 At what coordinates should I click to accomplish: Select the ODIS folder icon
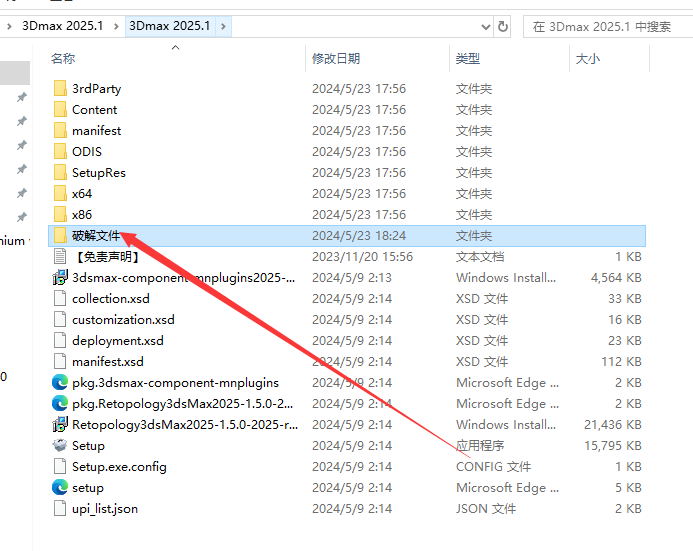click(60, 152)
